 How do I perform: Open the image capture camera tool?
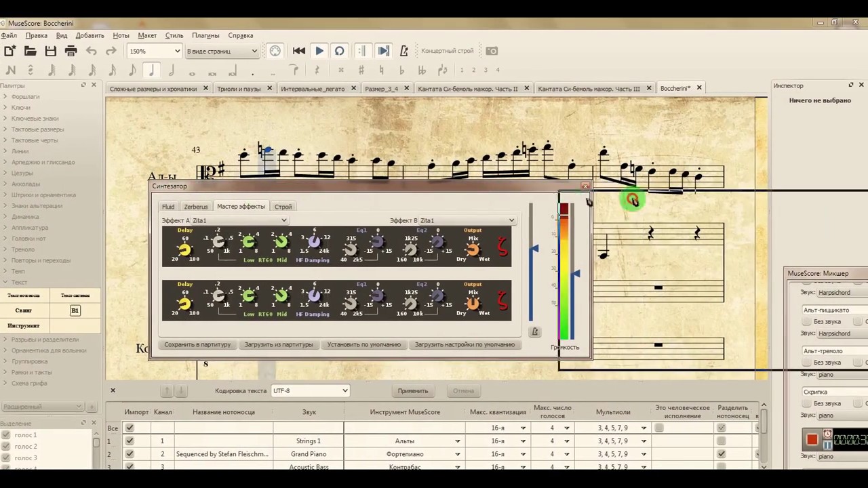coord(492,51)
